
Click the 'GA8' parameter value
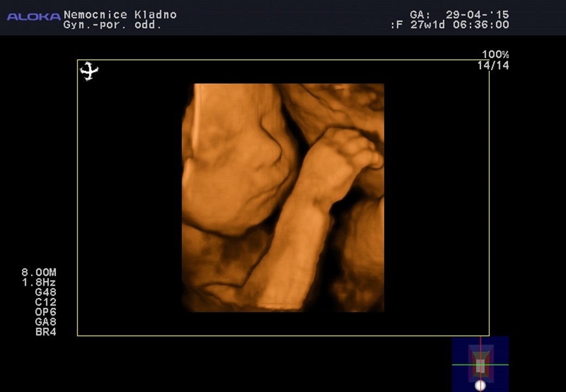46,322
